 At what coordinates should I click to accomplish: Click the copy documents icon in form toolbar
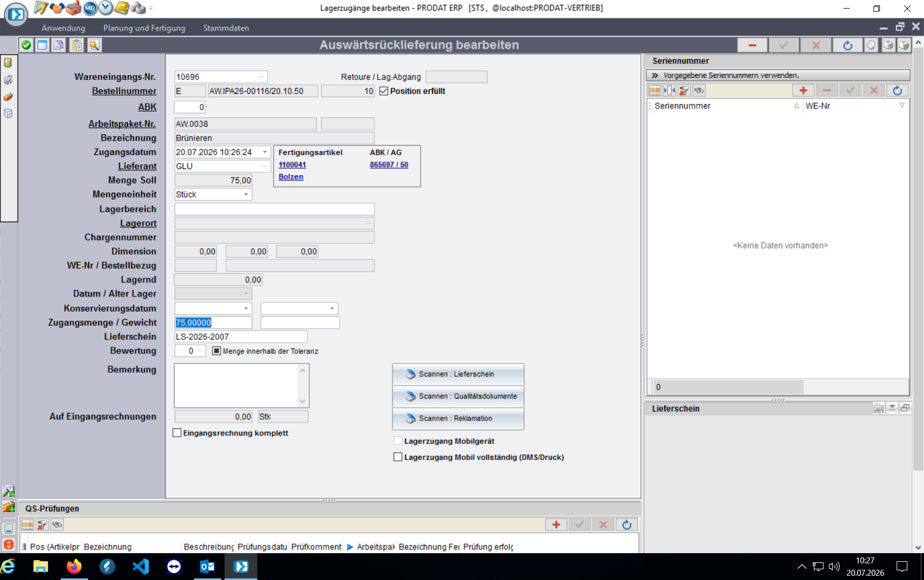59,45
